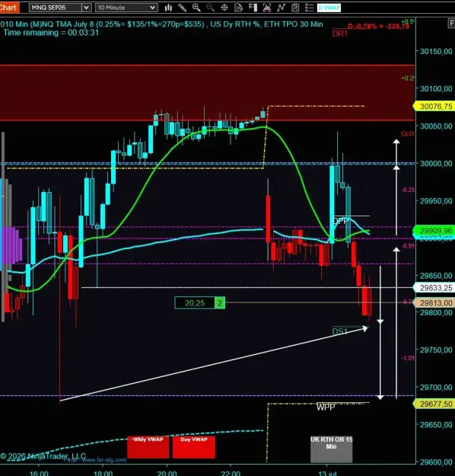The image size is (455, 476).
Task: Click the DR1 pivot label
Action: pyautogui.click(x=340, y=34)
